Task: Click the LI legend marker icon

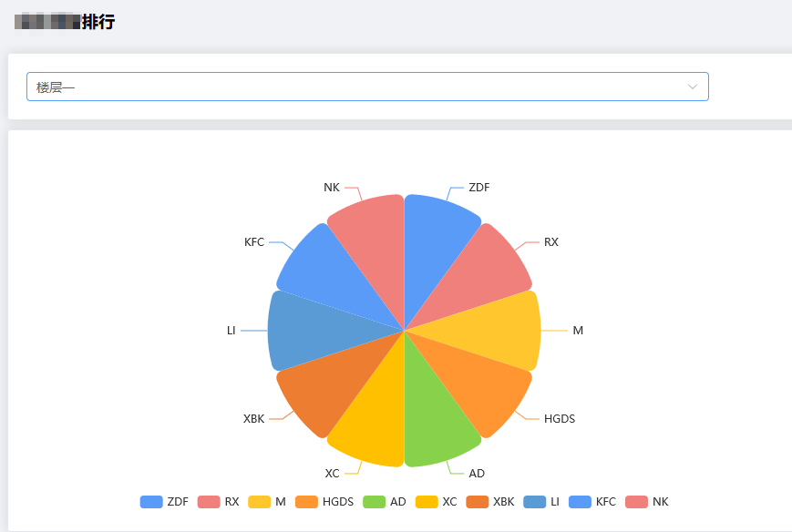Action: (x=535, y=502)
